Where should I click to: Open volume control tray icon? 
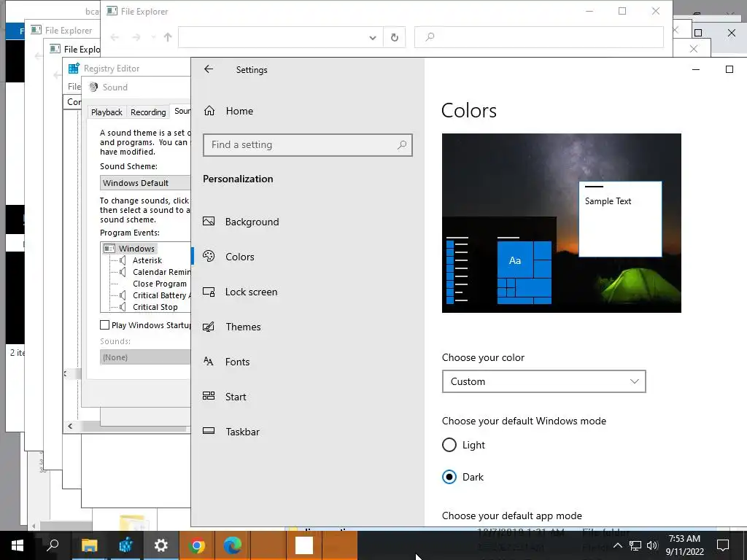[x=652, y=545]
